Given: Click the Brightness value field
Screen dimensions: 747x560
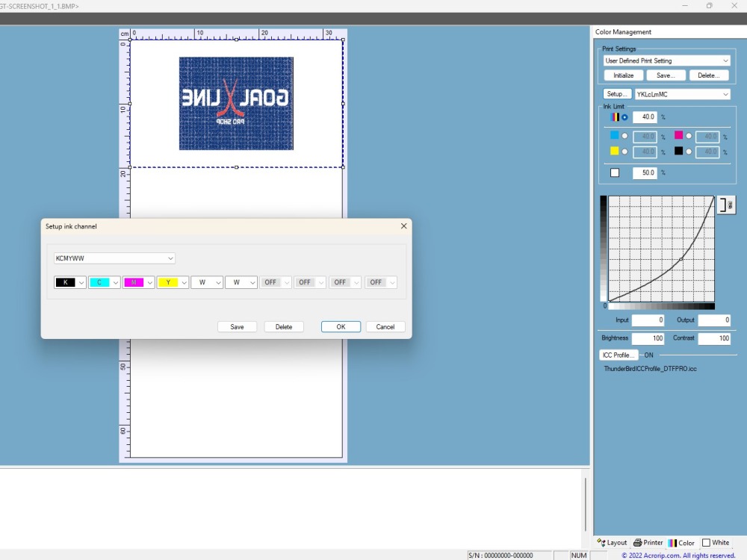Looking at the screenshot, I should (648, 338).
